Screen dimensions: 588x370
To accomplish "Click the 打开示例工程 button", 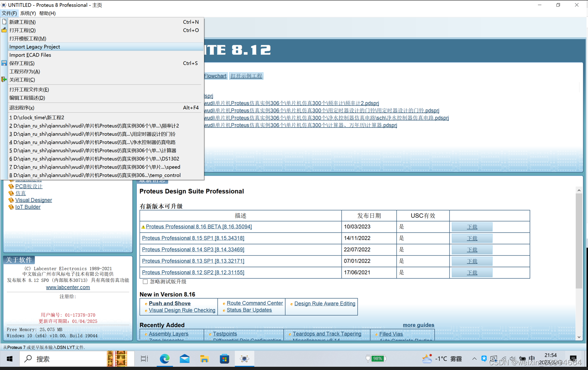I will [246, 76].
